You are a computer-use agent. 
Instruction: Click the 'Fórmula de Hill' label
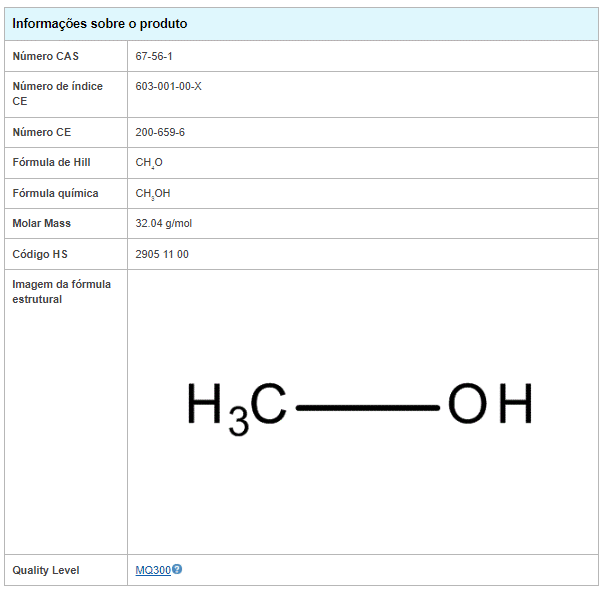tap(51, 162)
